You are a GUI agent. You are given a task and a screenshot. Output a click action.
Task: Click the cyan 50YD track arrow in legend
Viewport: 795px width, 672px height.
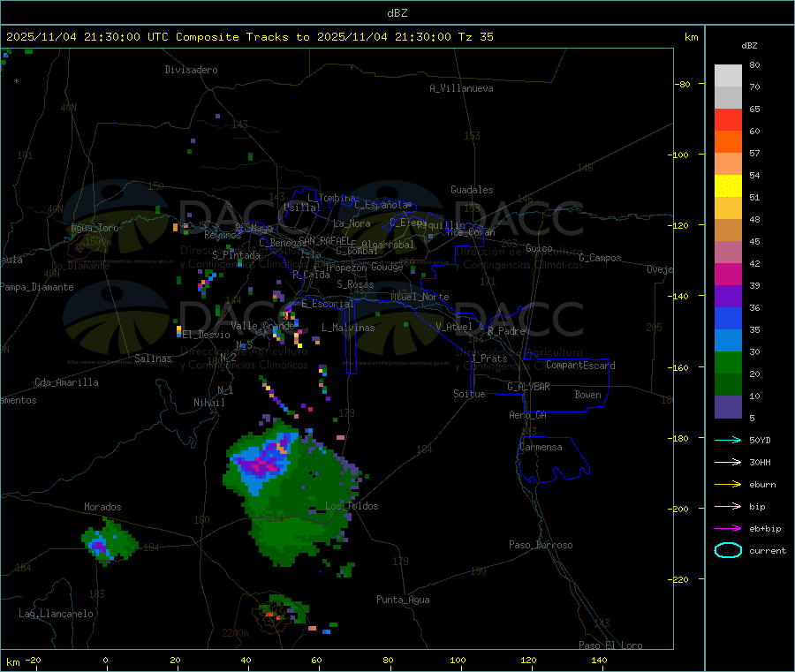(x=728, y=440)
